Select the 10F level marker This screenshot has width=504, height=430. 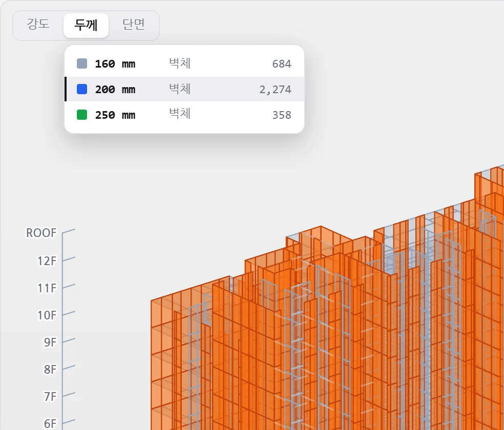[x=47, y=315]
